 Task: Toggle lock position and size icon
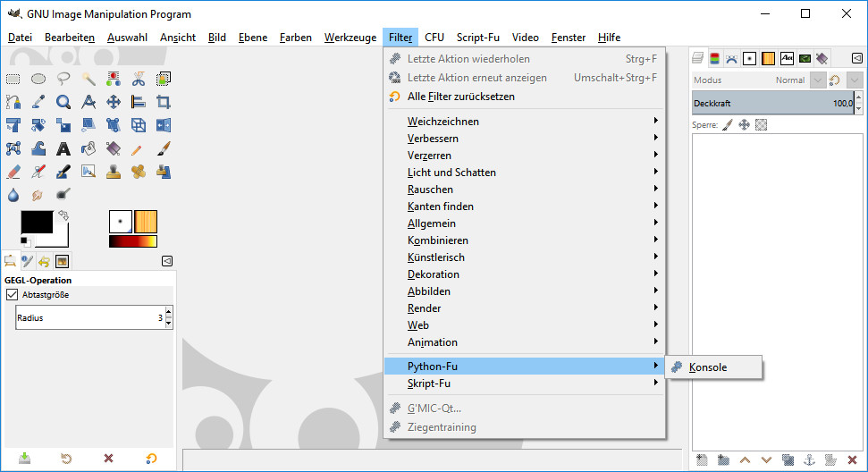[744, 125]
